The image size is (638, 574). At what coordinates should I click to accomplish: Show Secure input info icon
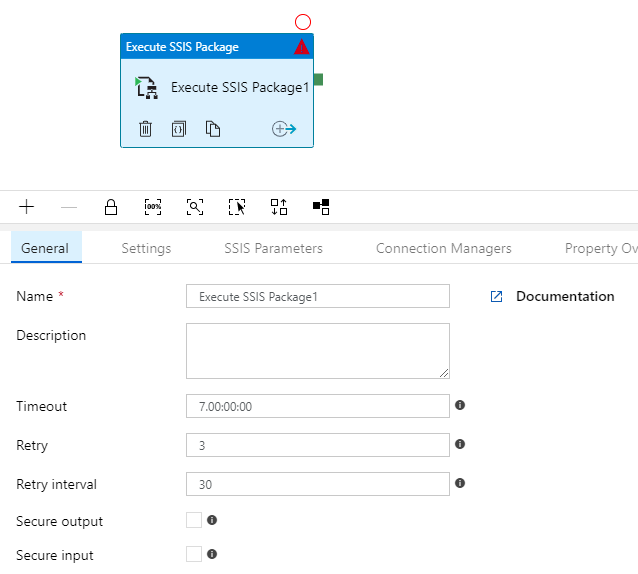[x=212, y=554]
